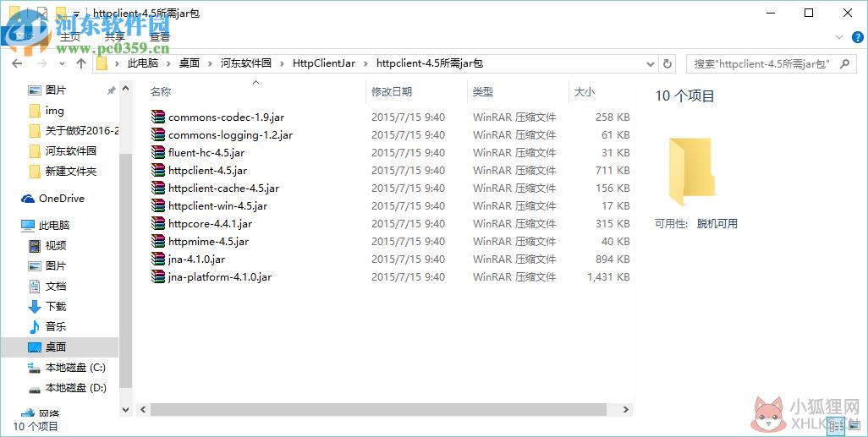Viewport: 868px width, 437px height.
Task: Open 文档 folder in sidebar
Action: point(55,286)
